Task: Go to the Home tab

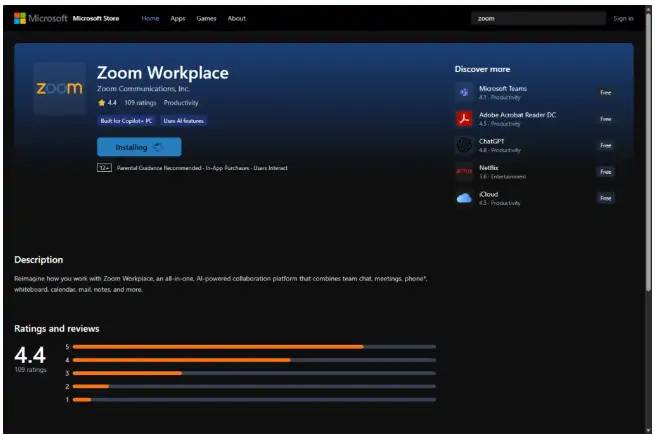Action: pyautogui.click(x=150, y=18)
